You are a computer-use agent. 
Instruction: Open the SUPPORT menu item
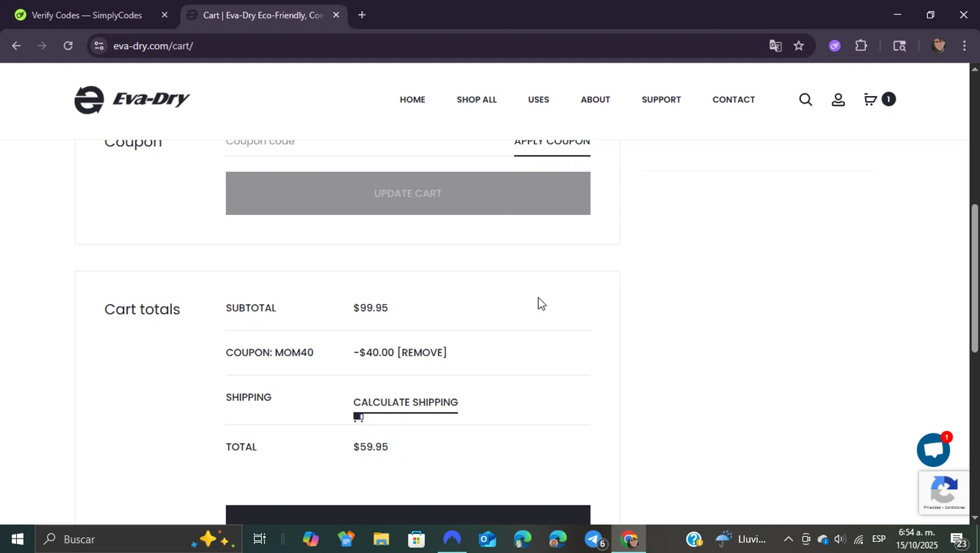(661, 100)
